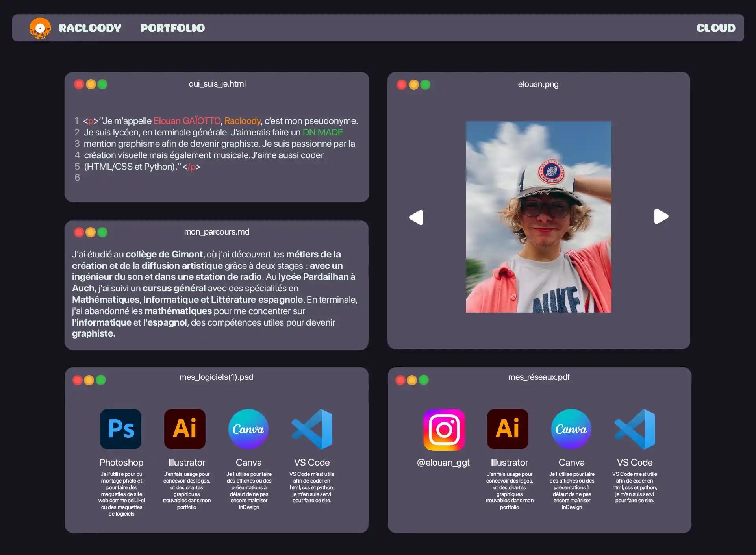
Task: Click red dot of elouan.png window
Action: (402, 85)
